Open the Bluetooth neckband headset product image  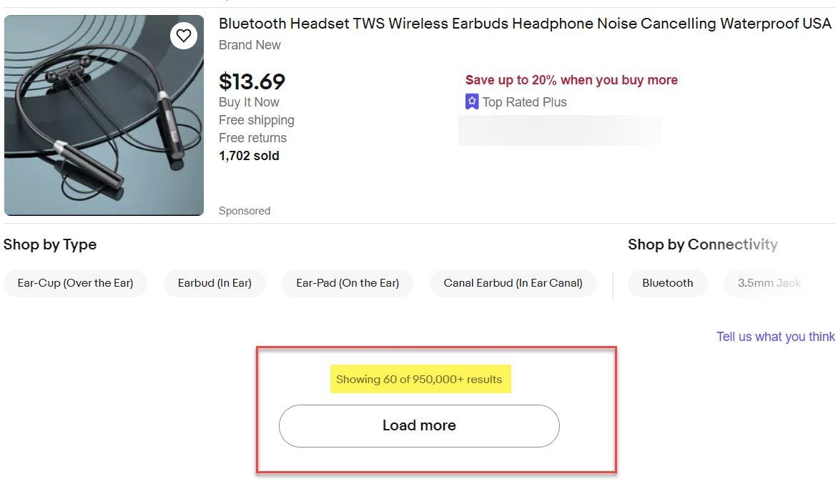[x=104, y=115]
